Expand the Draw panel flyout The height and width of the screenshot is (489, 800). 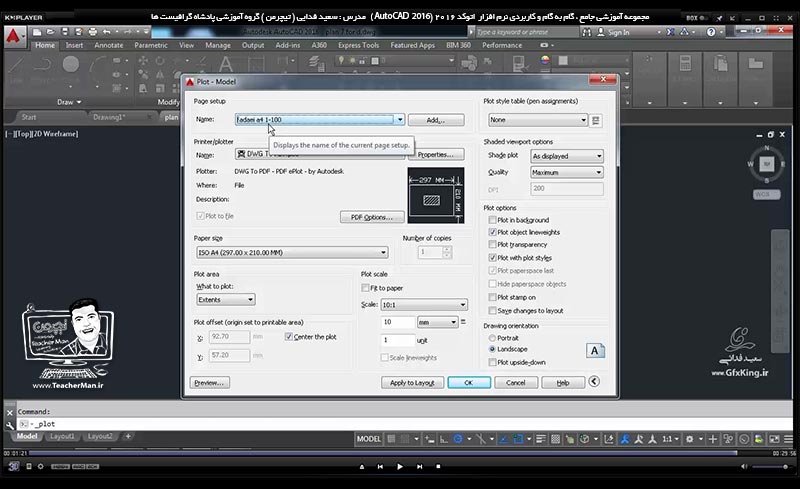pos(69,102)
